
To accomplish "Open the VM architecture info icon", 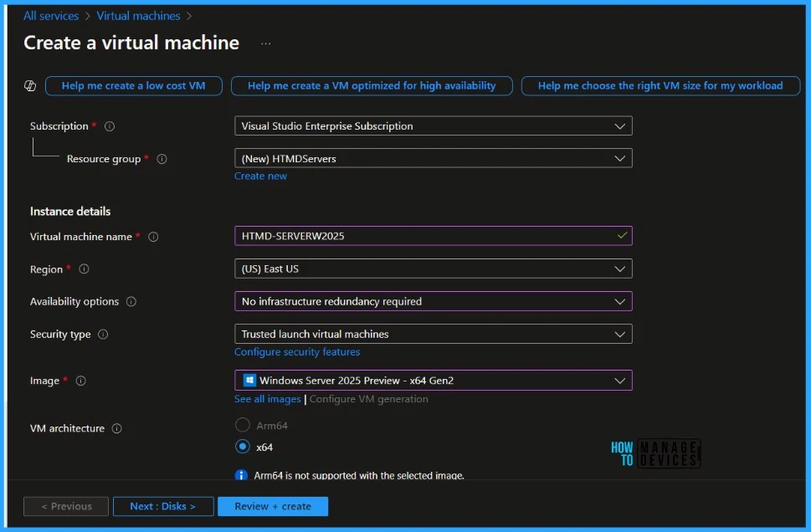I will (x=117, y=428).
